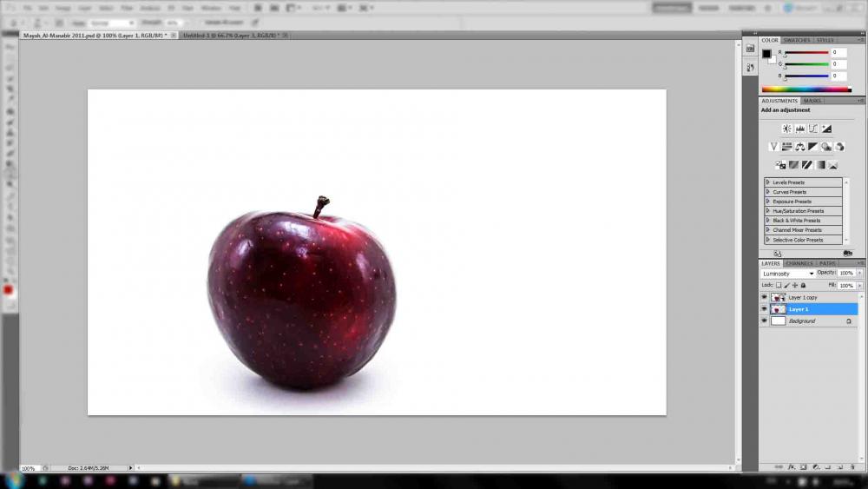Screen dimensions: 868x489
Task: Add a Levels adjustment
Action: (800, 129)
